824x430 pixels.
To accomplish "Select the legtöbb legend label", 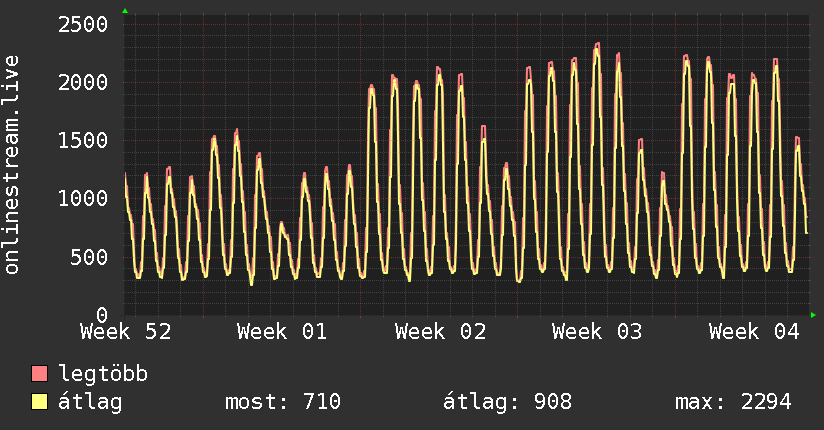I will tap(103, 374).
